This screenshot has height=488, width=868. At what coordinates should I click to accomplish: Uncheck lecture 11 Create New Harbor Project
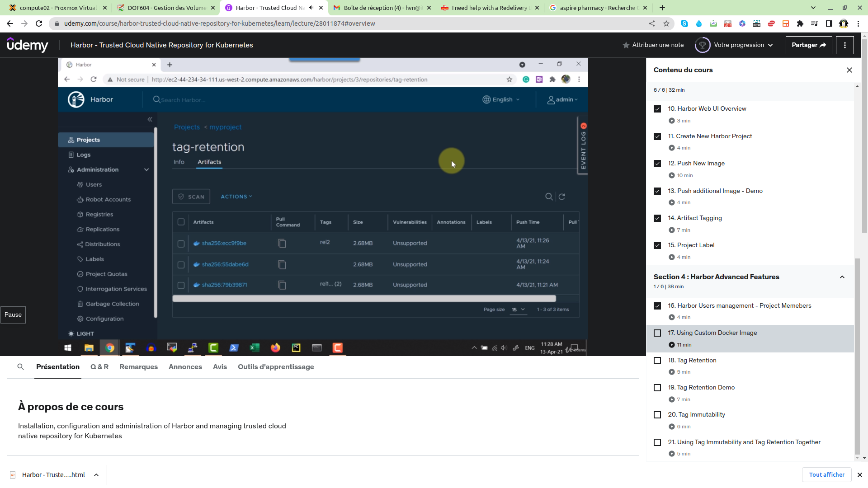pos(657,136)
